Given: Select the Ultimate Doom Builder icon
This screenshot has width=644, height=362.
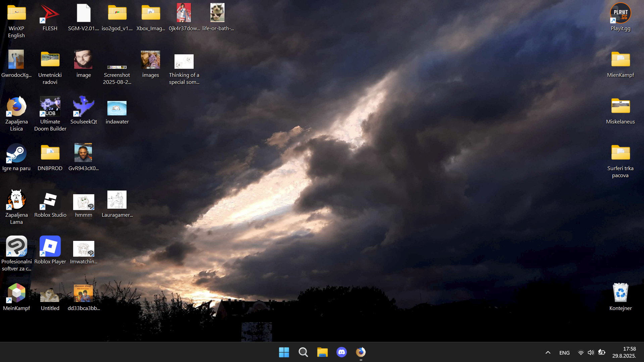Looking at the screenshot, I should tap(50, 107).
